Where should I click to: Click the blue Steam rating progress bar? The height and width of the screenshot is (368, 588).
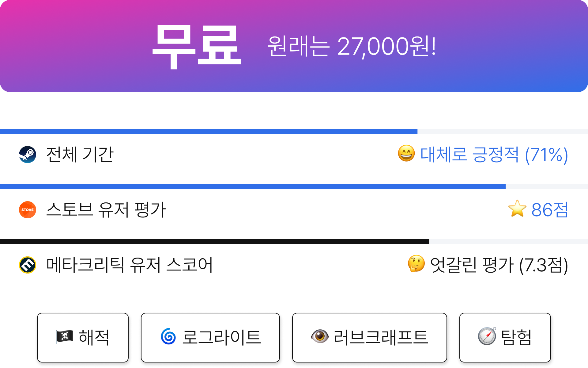click(294, 131)
